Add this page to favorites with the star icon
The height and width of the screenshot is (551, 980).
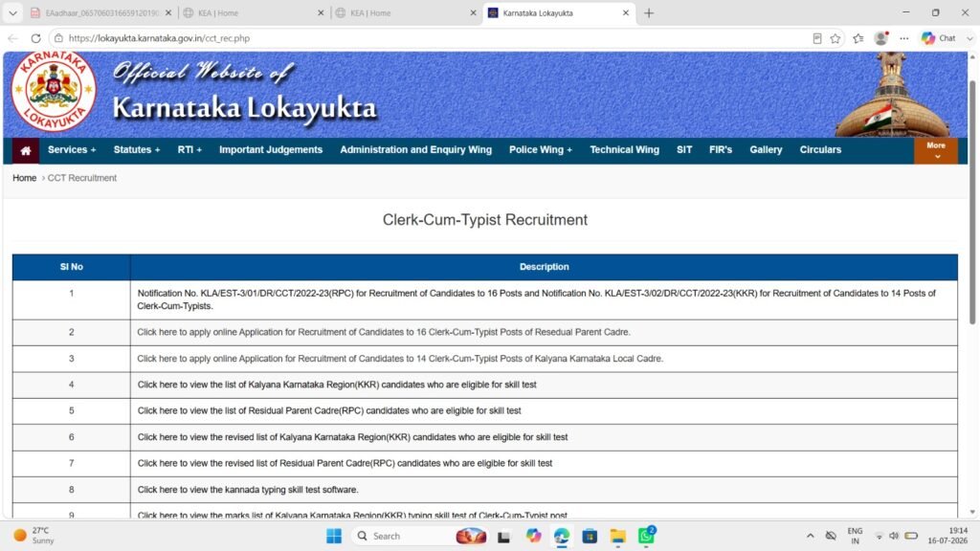tap(835, 38)
